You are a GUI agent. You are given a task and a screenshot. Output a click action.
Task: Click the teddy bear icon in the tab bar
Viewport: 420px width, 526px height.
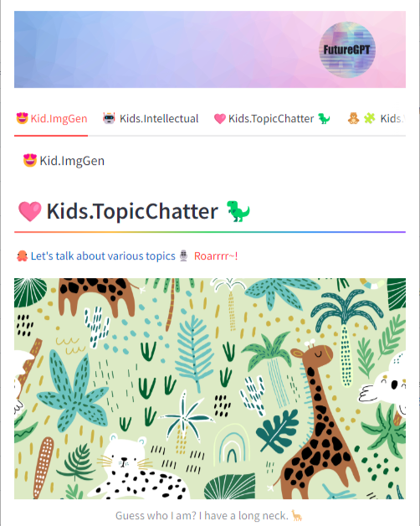pyautogui.click(x=353, y=118)
